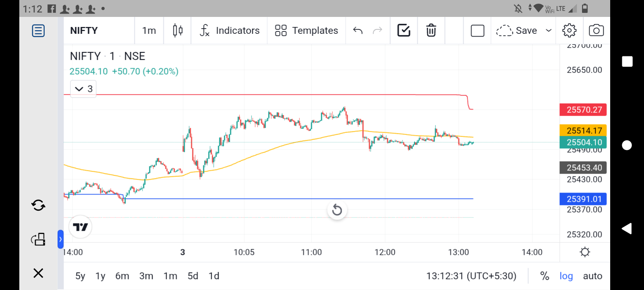Redo the chart action
The width and height of the screenshot is (644, 290).
pyautogui.click(x=377, y=31)
